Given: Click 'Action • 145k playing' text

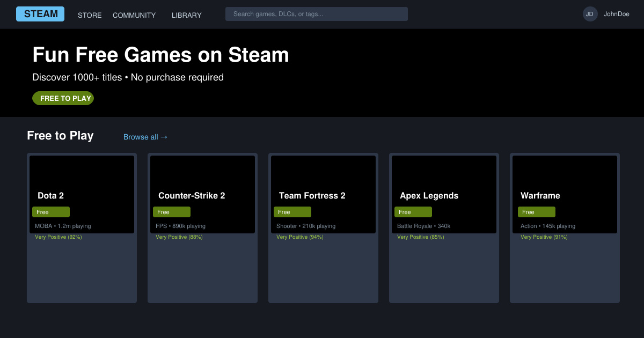Looking at the screenshot, I should click(548, 226).
